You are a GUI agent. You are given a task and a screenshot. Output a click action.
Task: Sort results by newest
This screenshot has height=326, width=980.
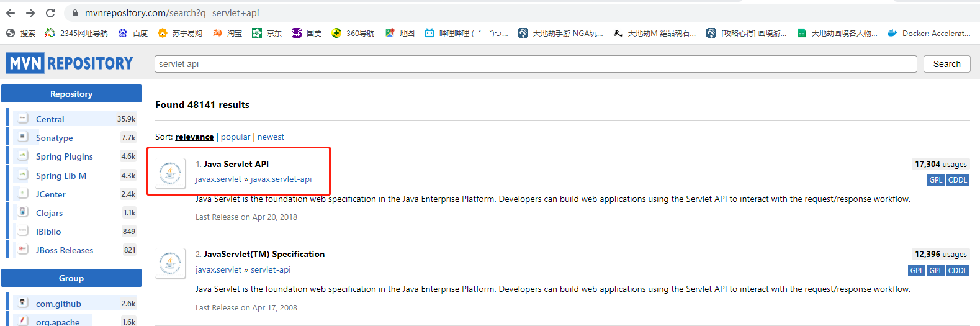point(271,137)
